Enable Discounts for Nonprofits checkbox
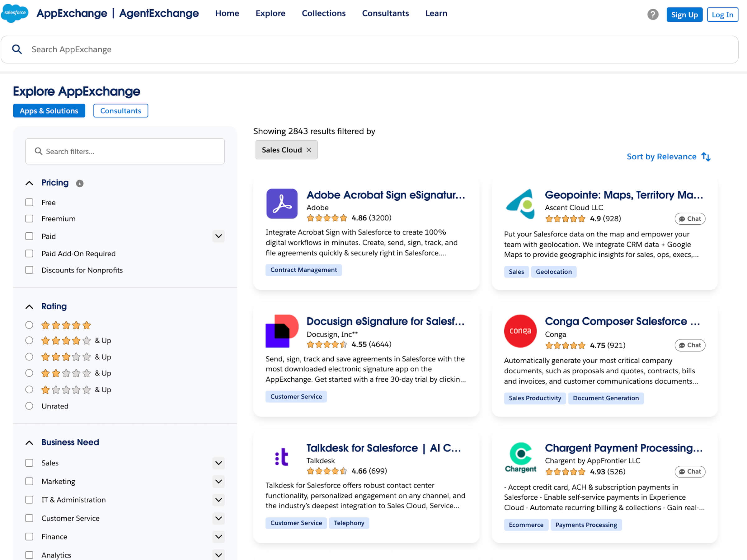Viewport: 747px width, 560px height. pos(29,270)
